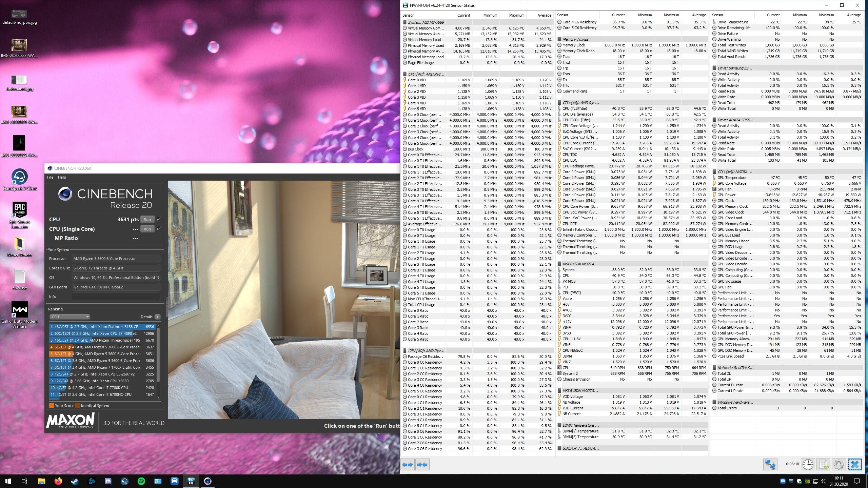Image resolution: width=868 pixels, height=488 pixels.
Task: Select ranking entry AMD Ryzen Threadripper 16C/32T
Action: point(102,340)
